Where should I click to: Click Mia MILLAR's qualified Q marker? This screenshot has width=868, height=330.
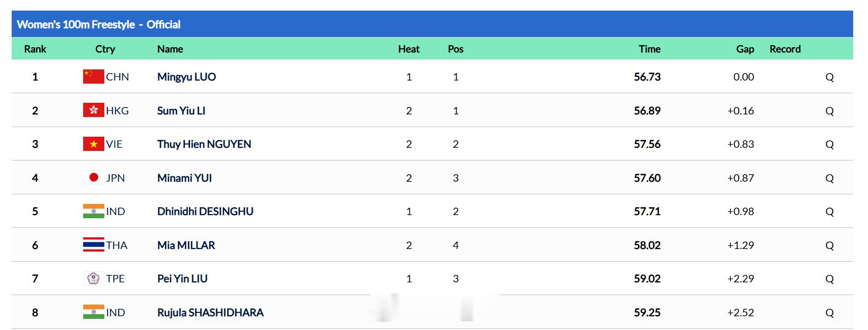coord(829,245)
